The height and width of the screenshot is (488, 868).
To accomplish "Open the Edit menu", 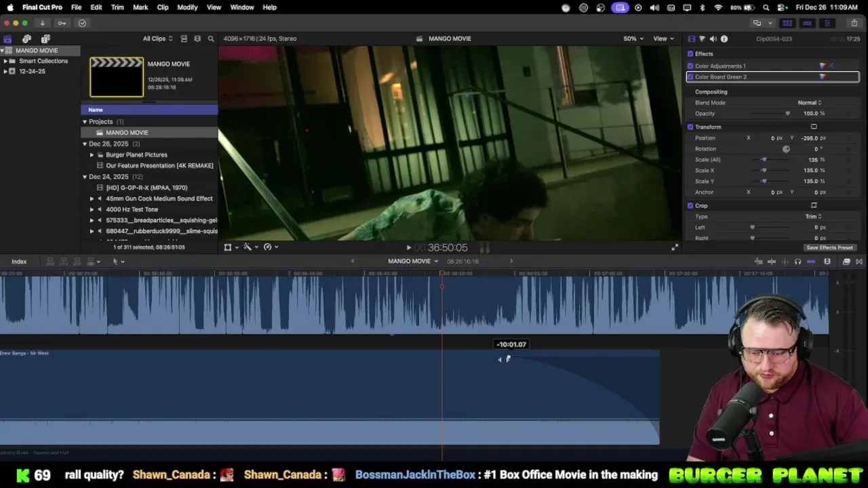I will pyautogui.click(x=96, y=7).
